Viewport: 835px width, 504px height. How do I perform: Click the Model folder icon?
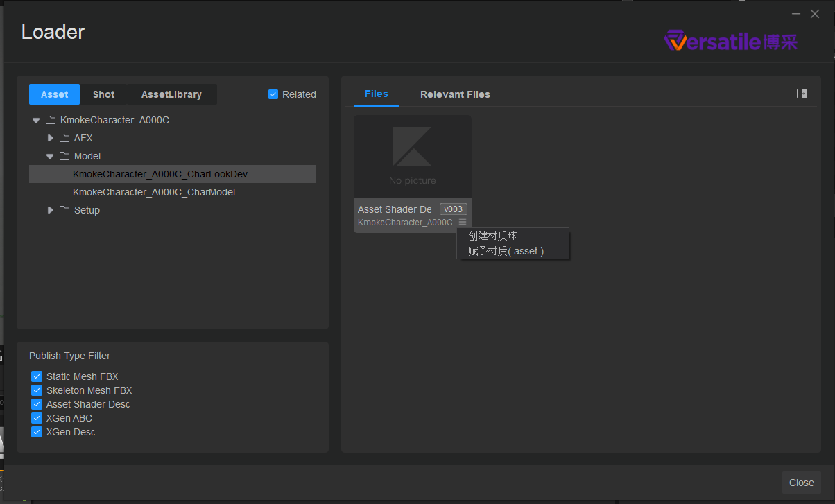coord(64,156)
